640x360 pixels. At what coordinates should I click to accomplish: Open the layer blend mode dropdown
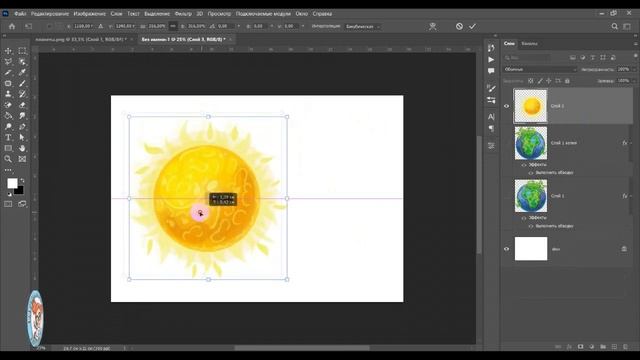540,69
